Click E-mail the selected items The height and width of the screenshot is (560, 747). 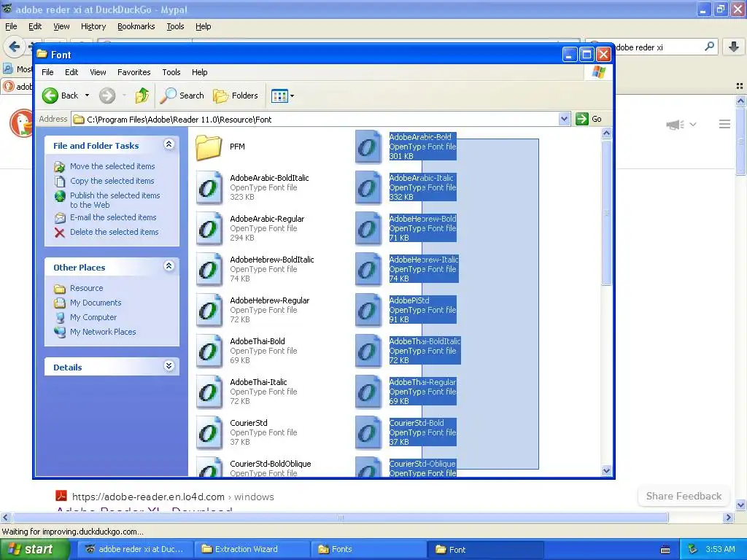113,217
